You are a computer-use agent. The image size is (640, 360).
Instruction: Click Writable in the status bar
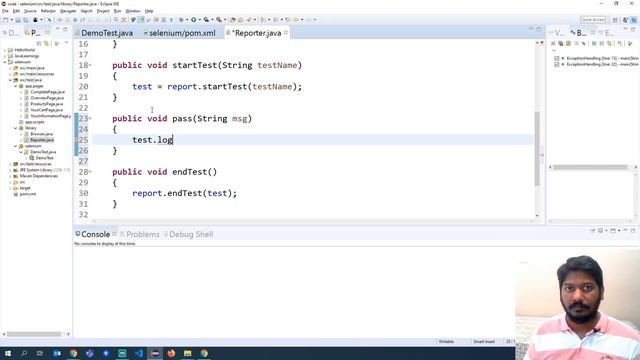coord(446,342)
